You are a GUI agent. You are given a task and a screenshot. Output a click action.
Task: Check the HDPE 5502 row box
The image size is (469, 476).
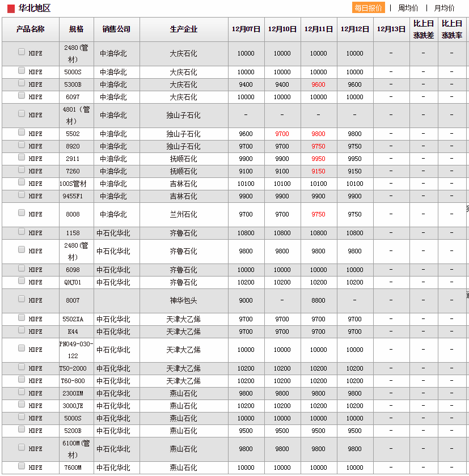(x=21, y=132)
